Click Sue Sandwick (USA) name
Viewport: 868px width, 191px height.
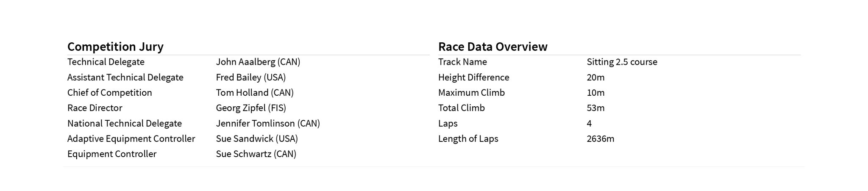point(256,139)
